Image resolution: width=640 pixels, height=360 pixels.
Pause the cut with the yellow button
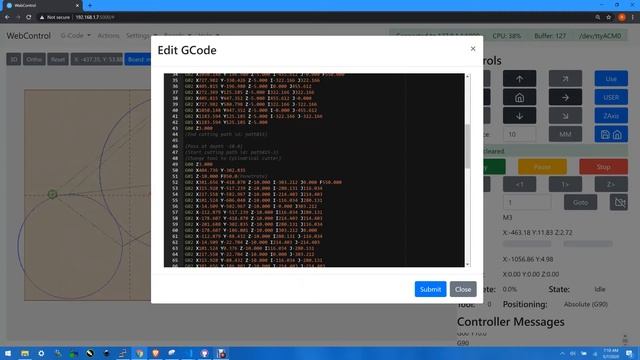coord(542,167)
